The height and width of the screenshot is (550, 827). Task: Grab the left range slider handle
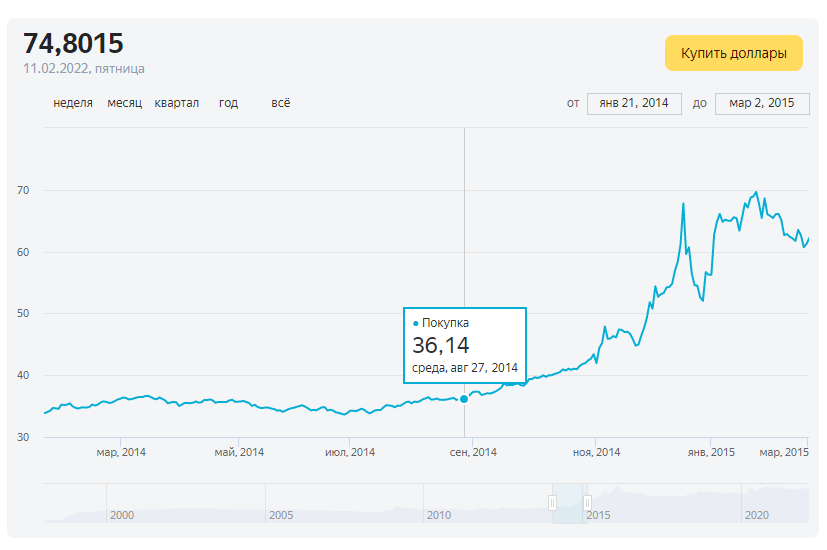click(552, 503)
